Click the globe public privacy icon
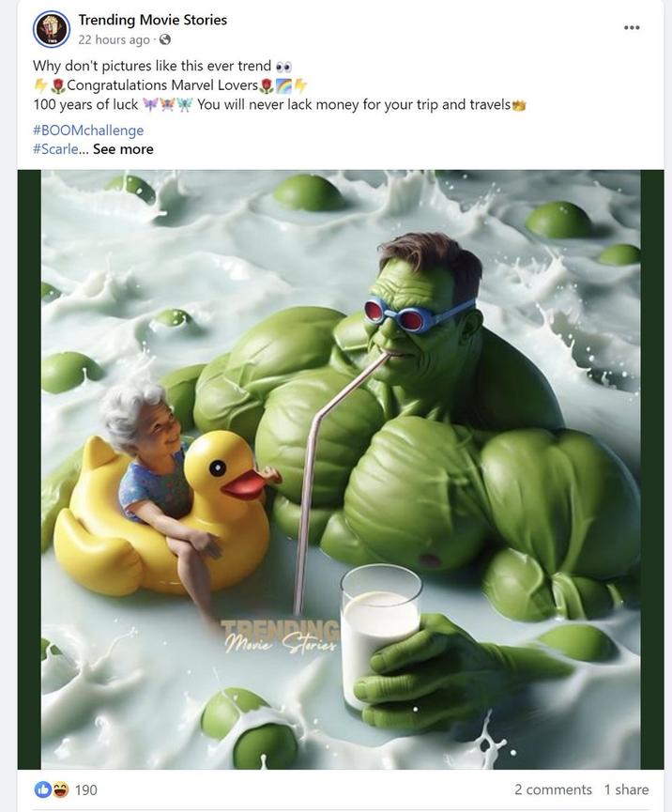The width and height of the screenshot is (672, 812). 165,39
